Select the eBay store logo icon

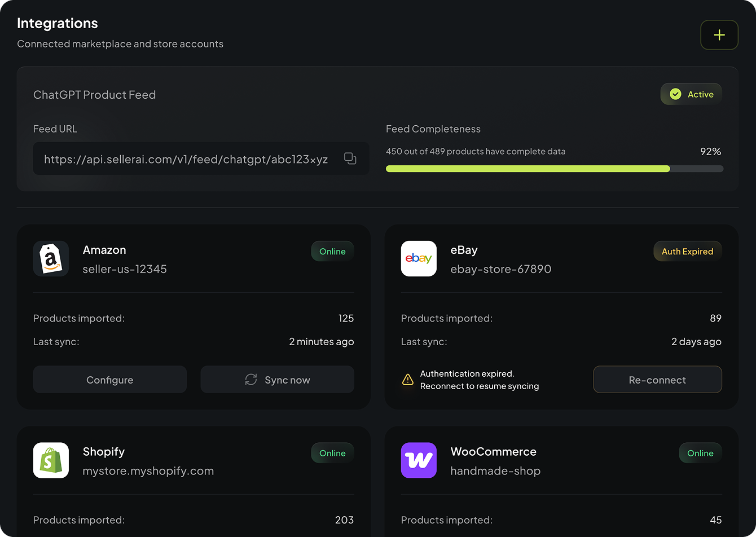(419, 258)
